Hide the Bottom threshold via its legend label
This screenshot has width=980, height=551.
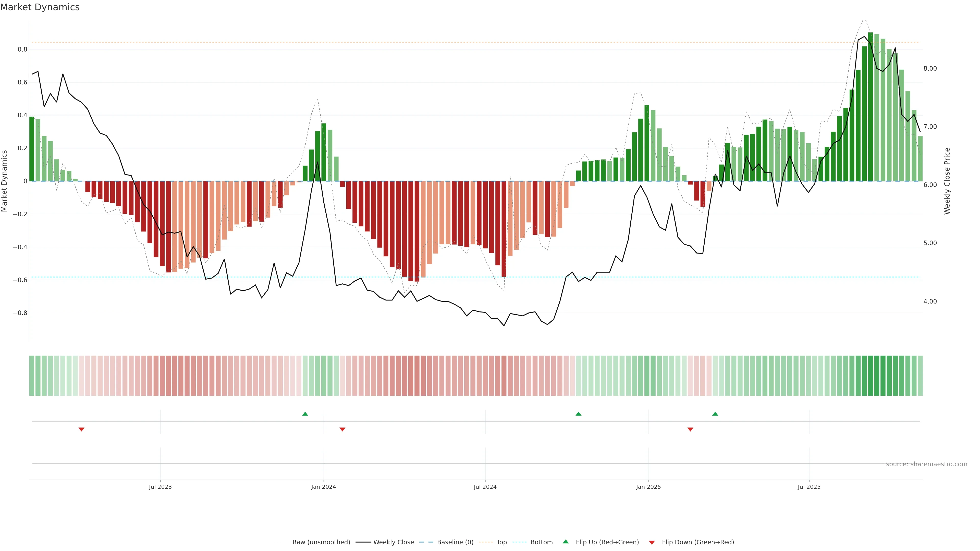tap(541, 542)
